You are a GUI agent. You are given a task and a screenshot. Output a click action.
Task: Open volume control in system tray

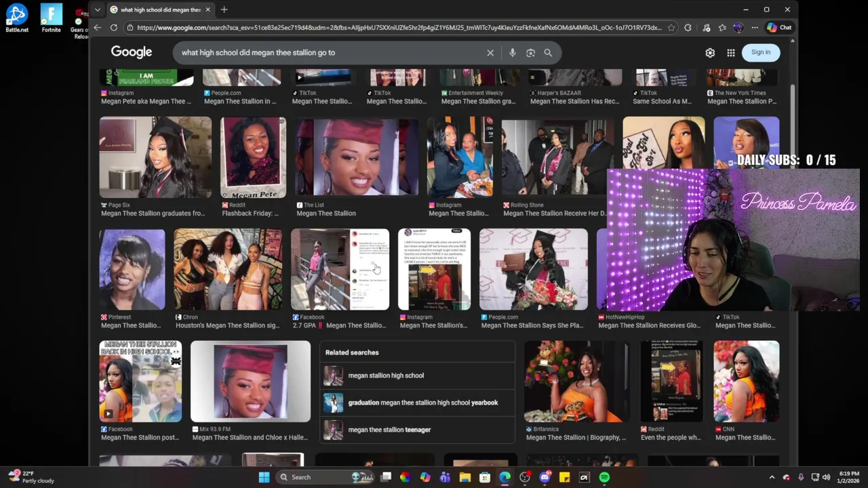(827, 477)
